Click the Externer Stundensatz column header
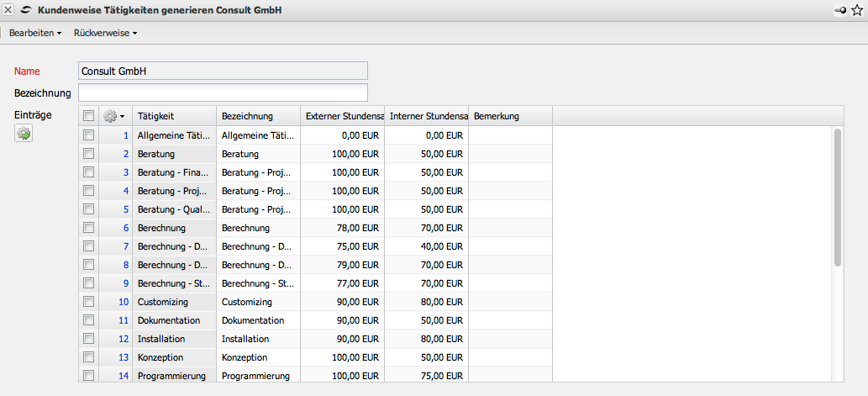The height and width of the screenshot is (396, 868). tap(343, 116)
